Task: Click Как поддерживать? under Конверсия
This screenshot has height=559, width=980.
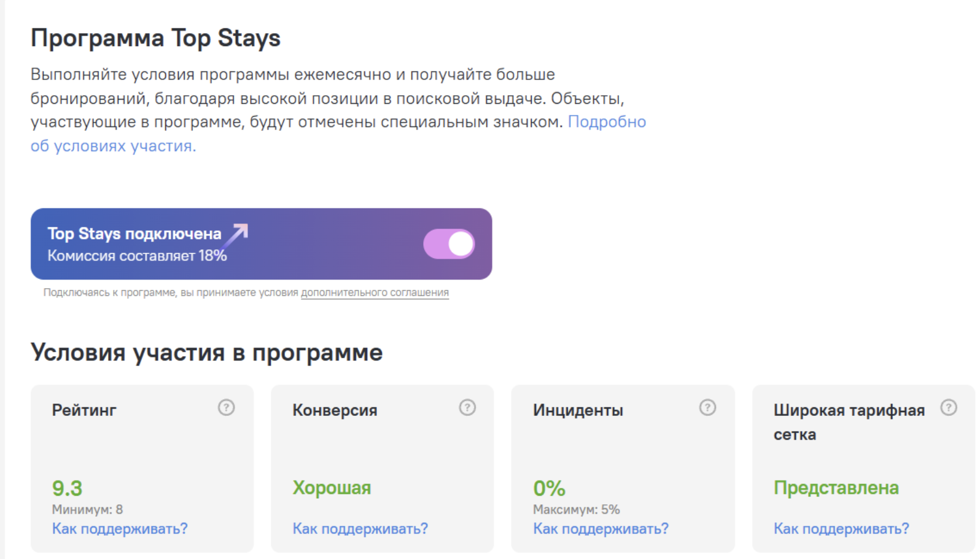Action: 360,528
